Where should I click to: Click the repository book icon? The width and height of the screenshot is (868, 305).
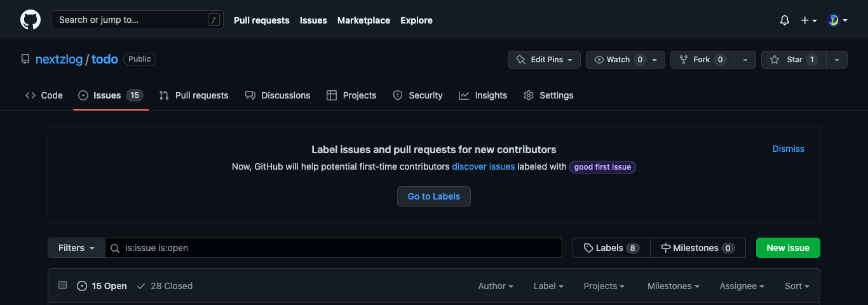(x=25, y=59)
